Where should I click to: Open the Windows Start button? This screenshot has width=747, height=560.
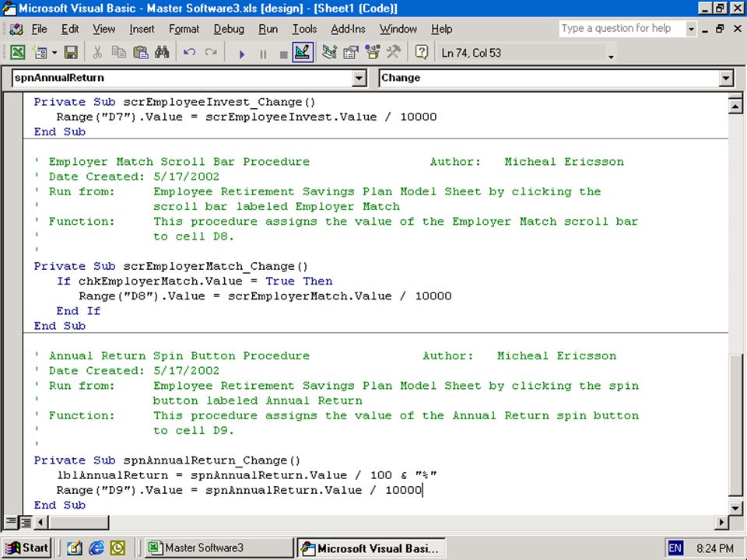click(x=27, y=548)
